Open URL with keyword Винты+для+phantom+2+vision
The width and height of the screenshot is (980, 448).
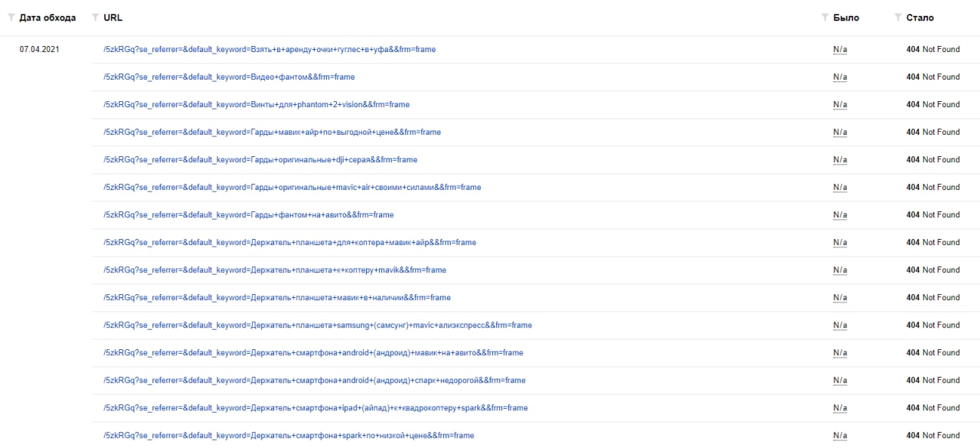(256, 104)
